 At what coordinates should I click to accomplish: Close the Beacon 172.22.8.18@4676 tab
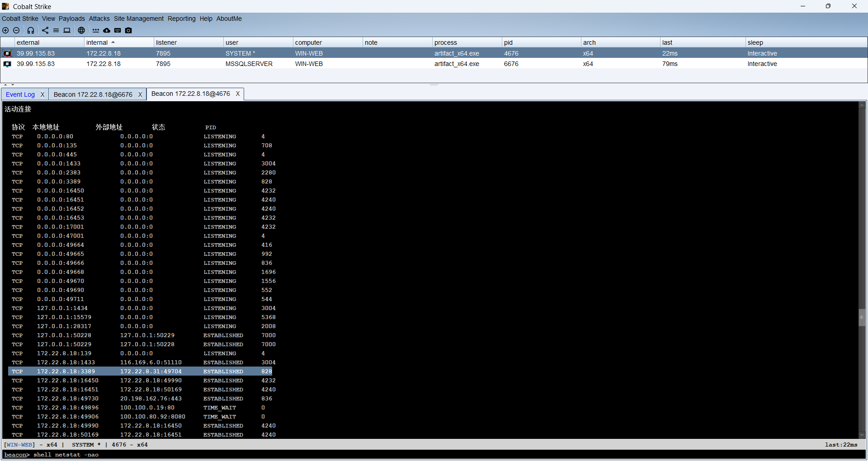pyautogui.click(x=238, y=94)
